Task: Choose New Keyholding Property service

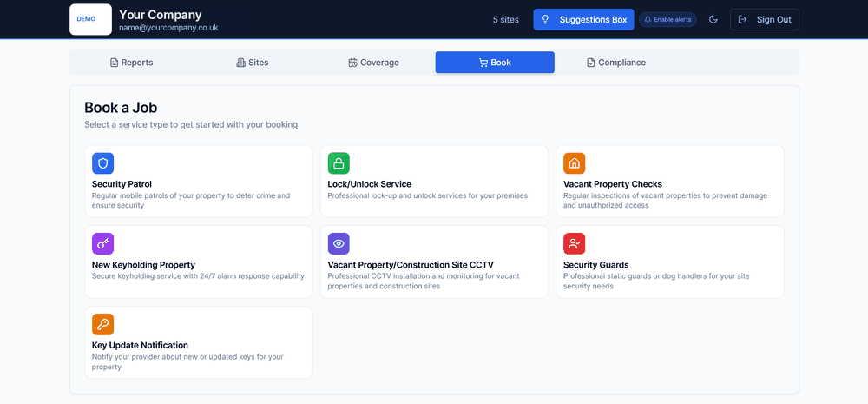Action: click(199, 262)
